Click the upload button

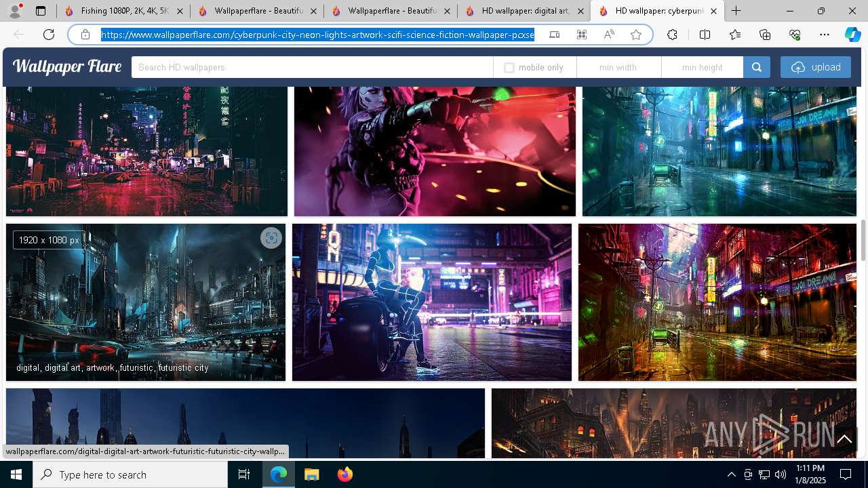coord(816,67)
